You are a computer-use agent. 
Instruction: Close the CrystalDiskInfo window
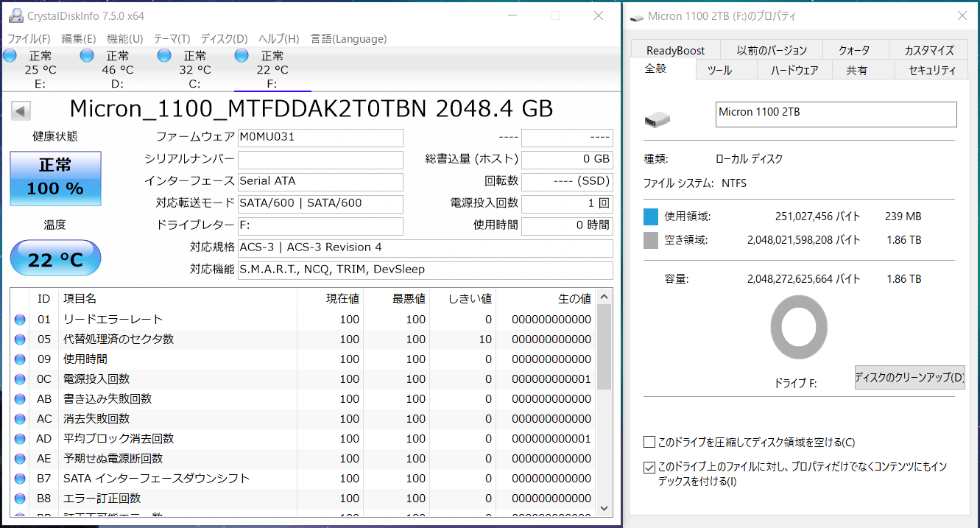click(597, 15)
